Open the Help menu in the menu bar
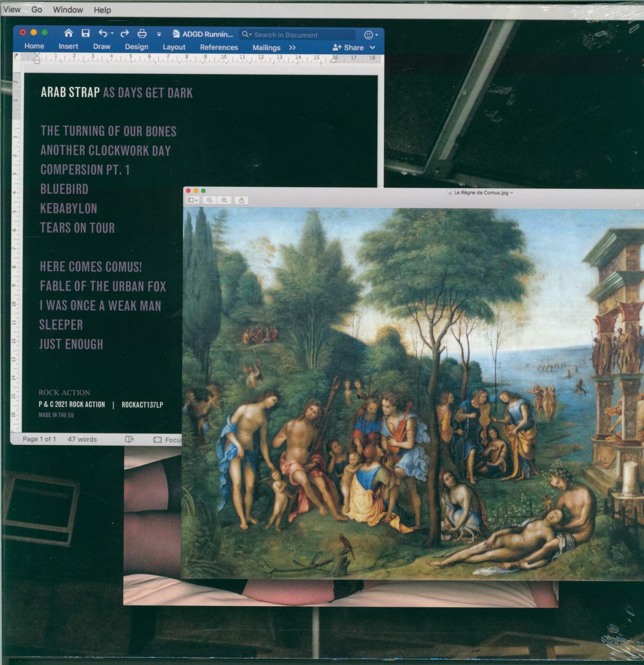The image size is (644, 665). pos(102,10)
